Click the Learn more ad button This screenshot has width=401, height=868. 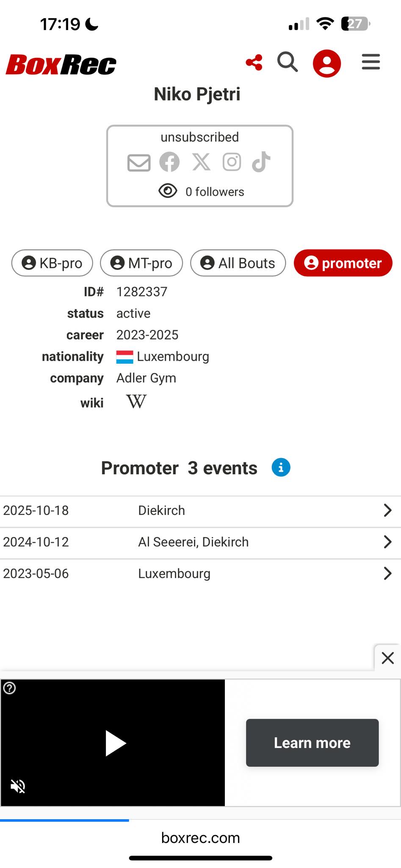coord(312,743)
